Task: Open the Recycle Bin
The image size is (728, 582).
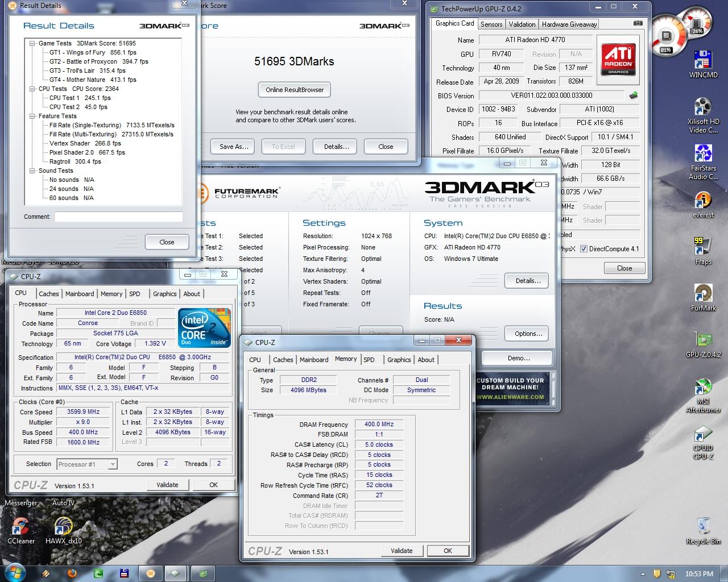Action: point(703,531)
